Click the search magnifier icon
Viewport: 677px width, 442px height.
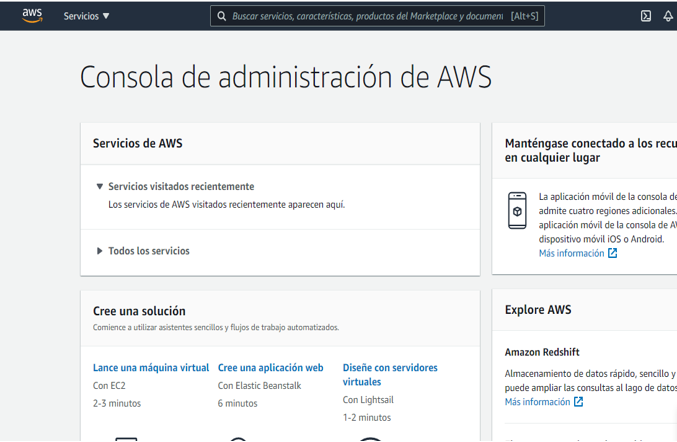(x=221, y=16)
